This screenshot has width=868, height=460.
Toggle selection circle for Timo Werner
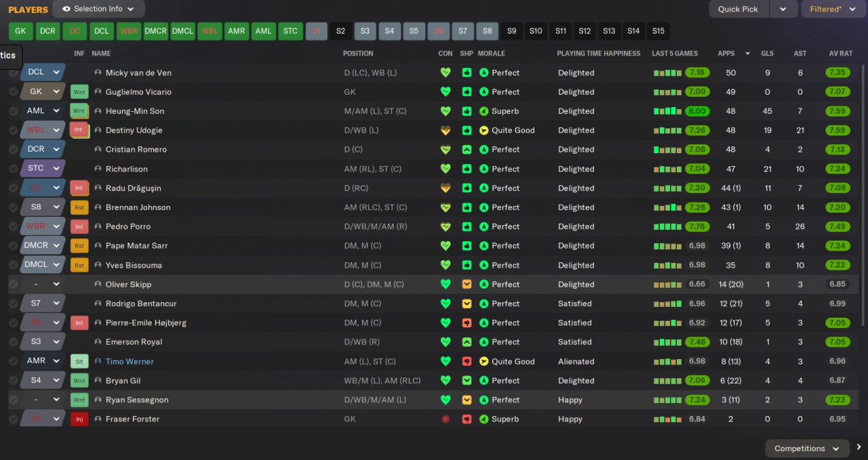[14, 361]
